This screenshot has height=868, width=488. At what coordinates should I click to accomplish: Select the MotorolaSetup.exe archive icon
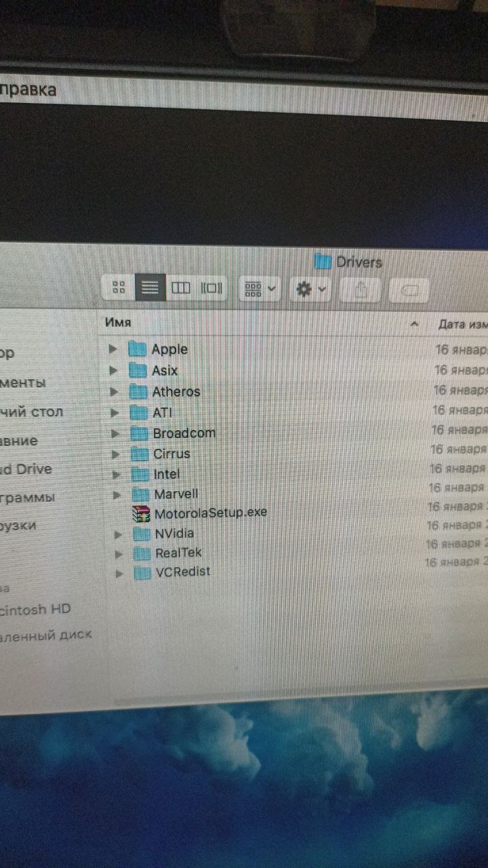click(142, 514)
